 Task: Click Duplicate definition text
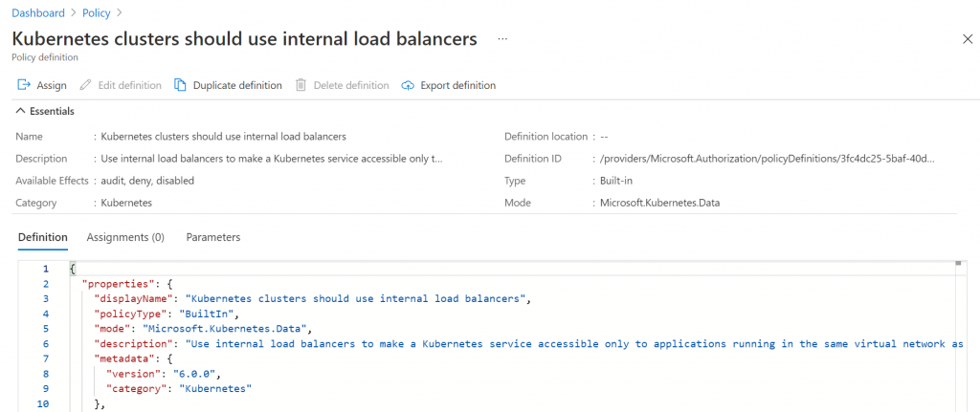point(237,85)
